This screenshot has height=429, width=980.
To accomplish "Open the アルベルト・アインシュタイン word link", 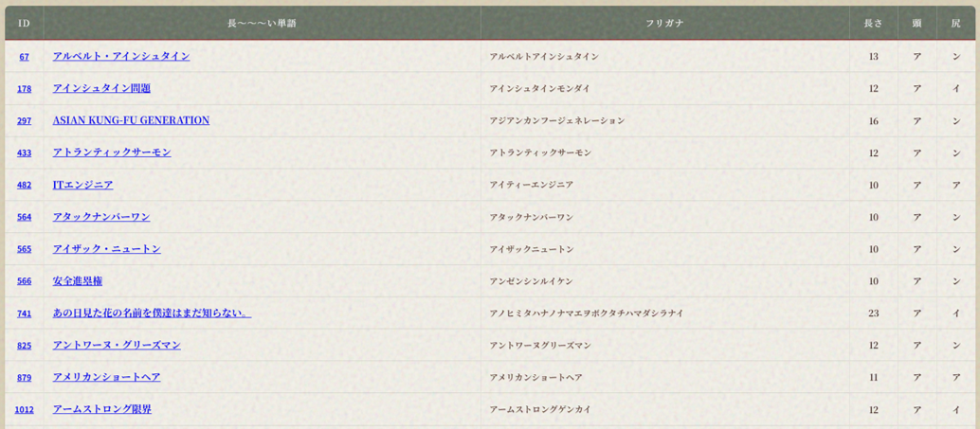I will coord(121,56).
